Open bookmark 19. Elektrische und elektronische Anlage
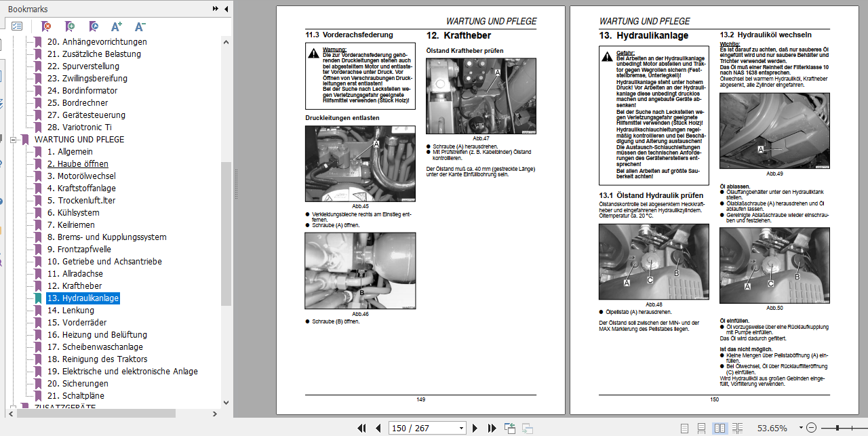Viewport: 868px width, 436px height. [x=123, y=372]
